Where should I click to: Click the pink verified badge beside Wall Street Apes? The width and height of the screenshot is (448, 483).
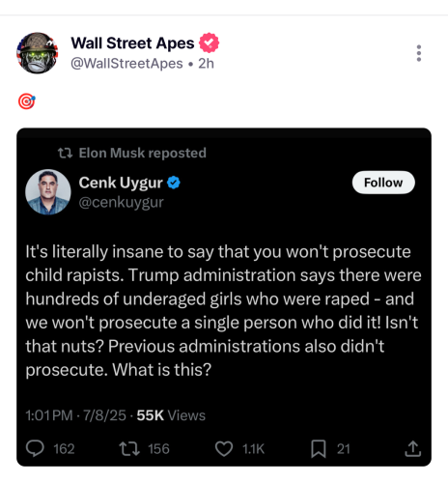(x=210, y=43)
